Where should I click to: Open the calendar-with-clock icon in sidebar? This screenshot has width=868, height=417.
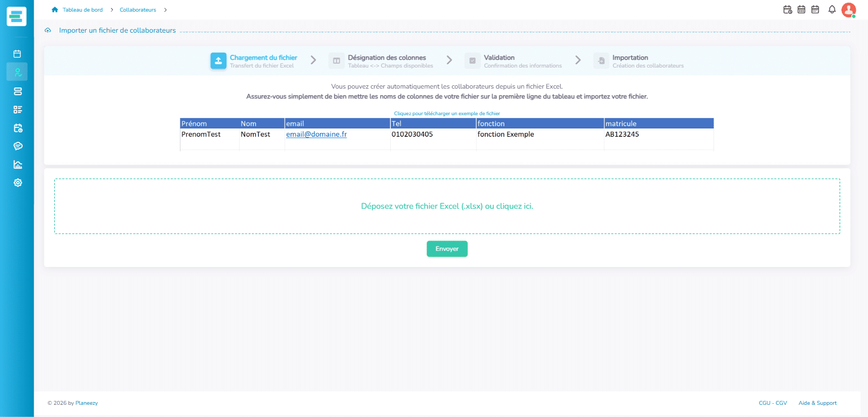[x=17, y=127]
